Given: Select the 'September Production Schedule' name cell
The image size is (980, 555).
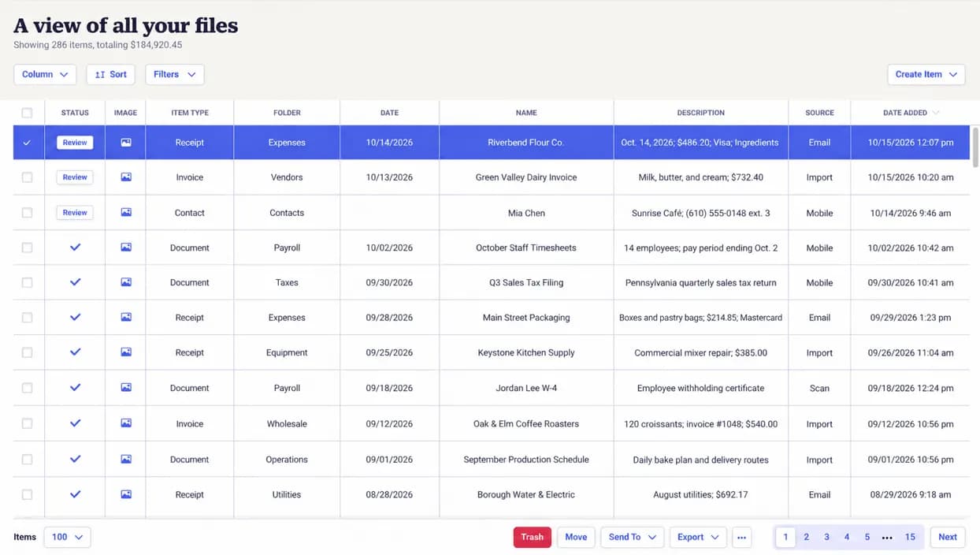Looking at the screenshot, I should 526,460.
